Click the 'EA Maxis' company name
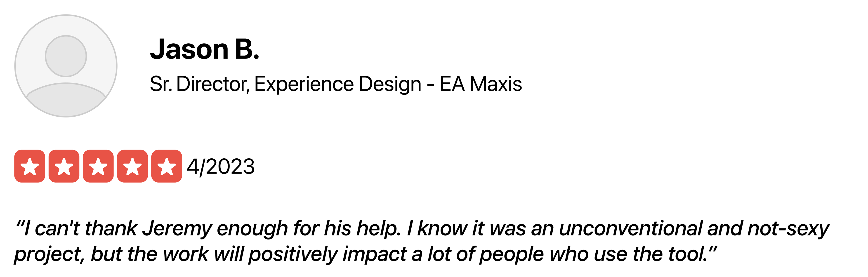Screen dimensions: 868x277 click(x=481, y=84)
